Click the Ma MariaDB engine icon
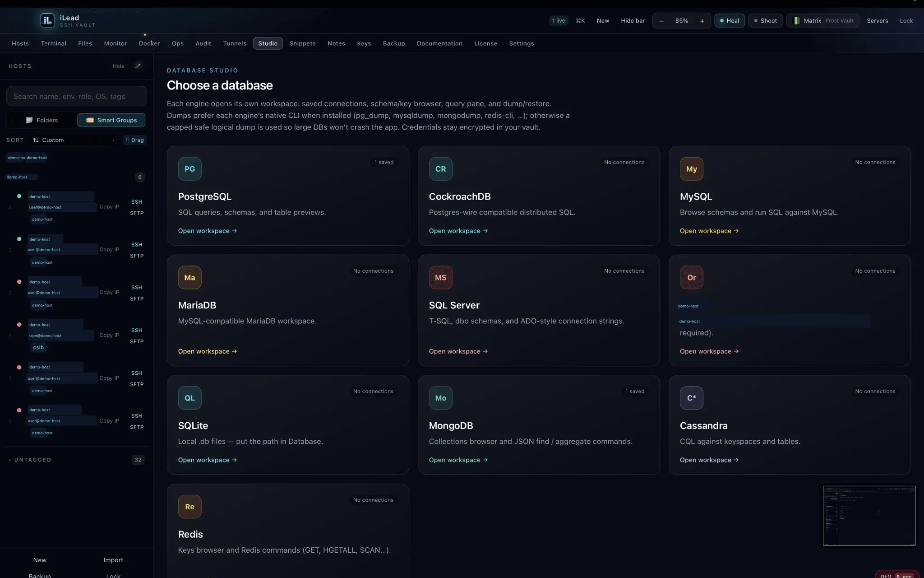924x578 pixels. (x=189, y=277)
